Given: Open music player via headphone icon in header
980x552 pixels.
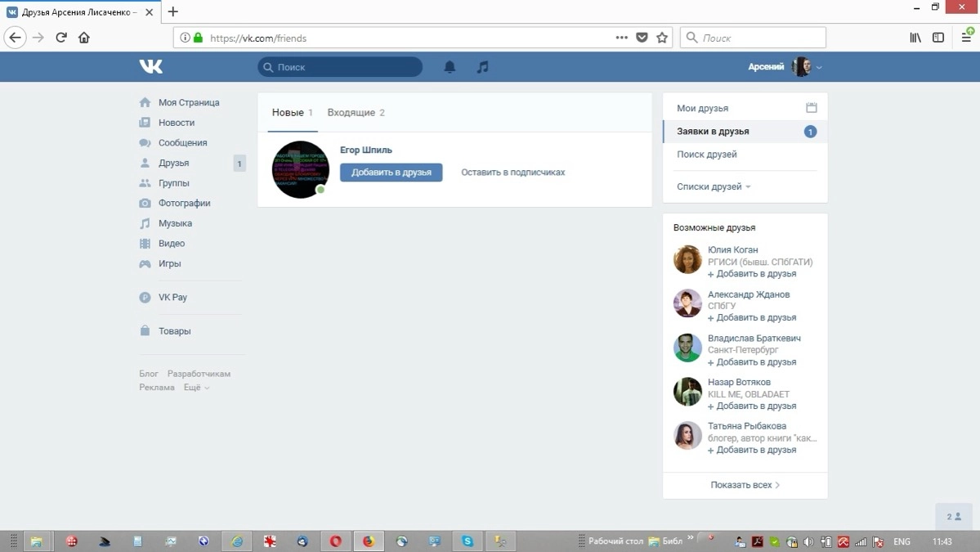Looking at the screenshot, I should (x=481, y=66).
